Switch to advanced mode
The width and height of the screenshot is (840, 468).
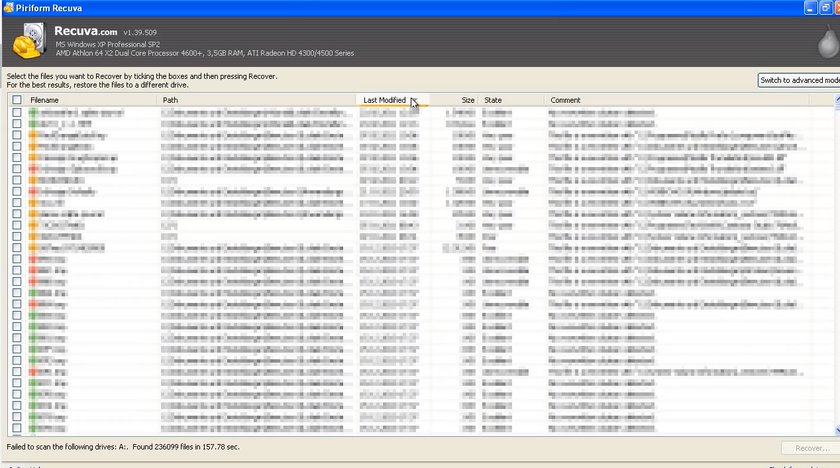[x=799, y=80]
